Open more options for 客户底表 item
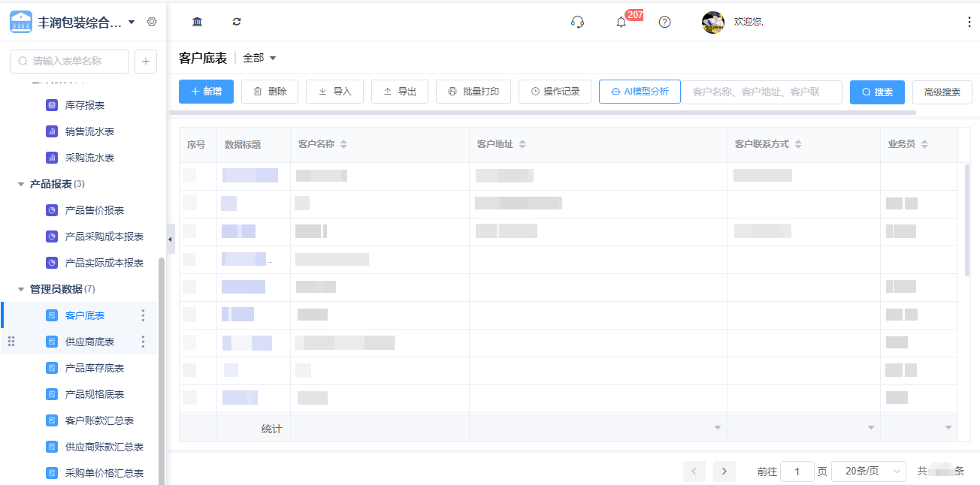980x485 pixels. tap(144, 315)
